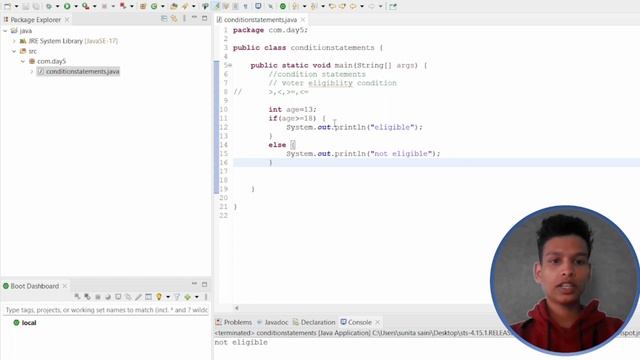This screenshot has height=360, width=640.
Task: Toggle Show Whitespace Characters pilcrow icon
Action: click(x=245, y=6)
